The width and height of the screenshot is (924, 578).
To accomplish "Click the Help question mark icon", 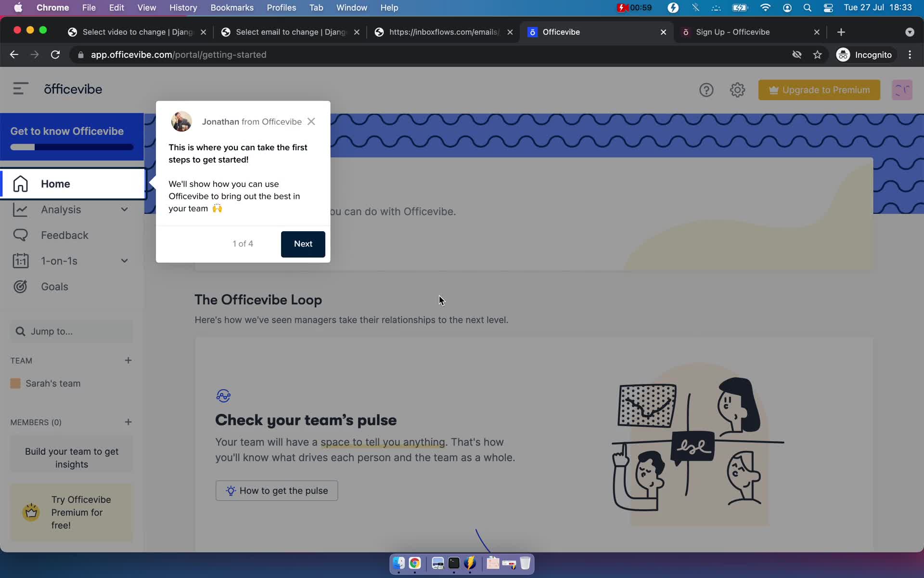I will coord(706,89).
